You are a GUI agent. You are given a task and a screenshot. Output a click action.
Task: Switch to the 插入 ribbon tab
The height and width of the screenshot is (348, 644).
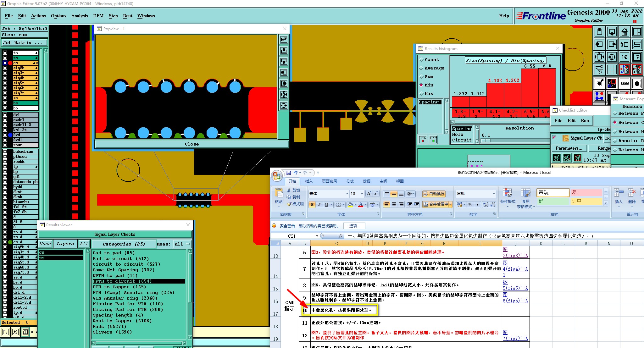pyautogui.click(x=309, y=181)
